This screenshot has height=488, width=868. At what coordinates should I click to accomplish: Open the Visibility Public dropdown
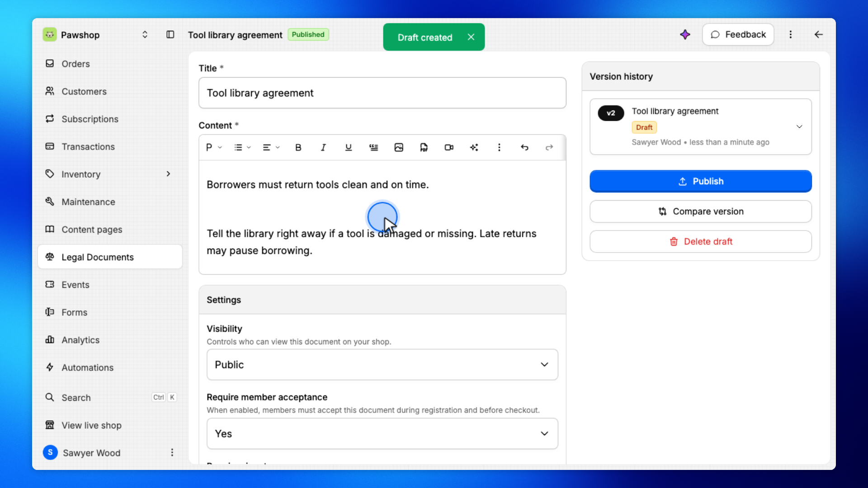(382, 365)
